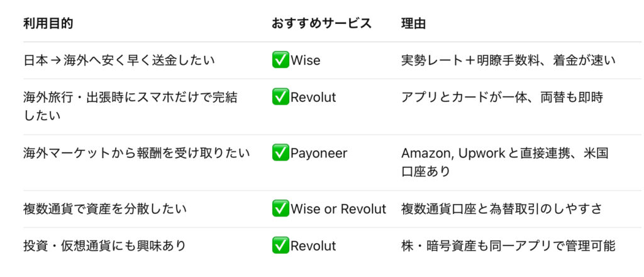Click the Wise or Revolut text
The image size is (644, 277).
pyautogui.click(x=338, y=209)
